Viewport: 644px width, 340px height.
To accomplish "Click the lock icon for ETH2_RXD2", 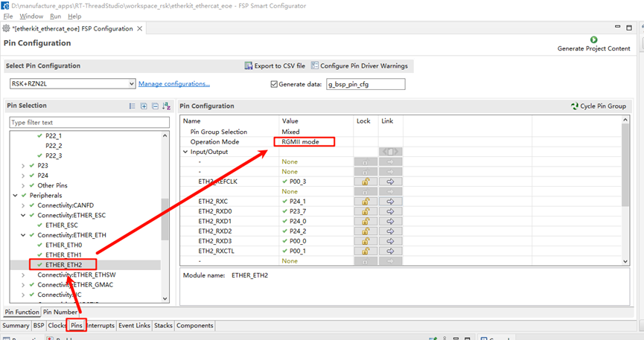I will point(366,231).
